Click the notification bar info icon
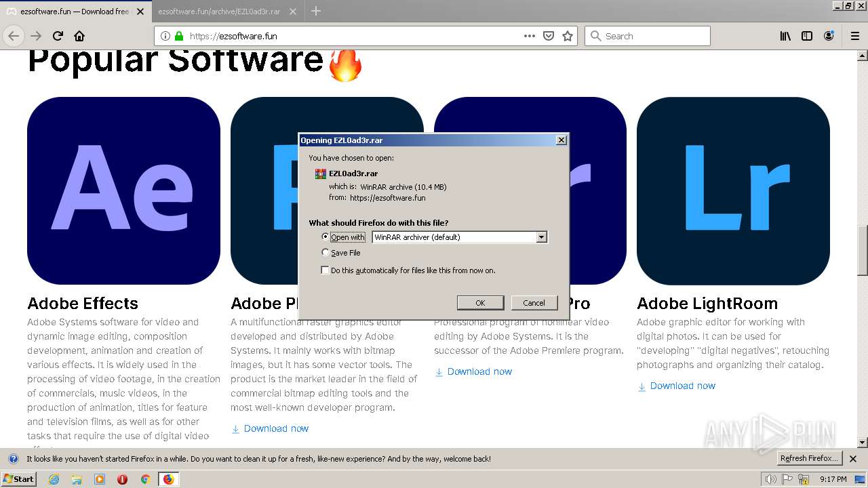The height and width of the screenshot is (488, 868). click(x=14, y=459)
